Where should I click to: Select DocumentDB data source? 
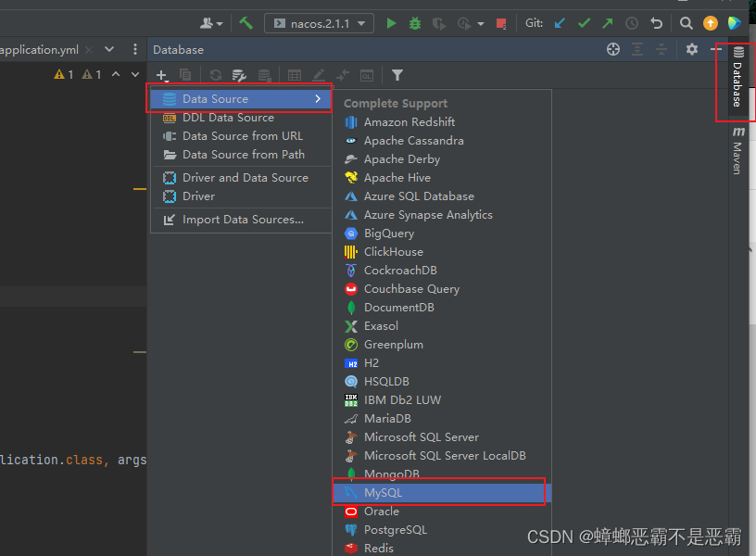(x=442, y=308)
